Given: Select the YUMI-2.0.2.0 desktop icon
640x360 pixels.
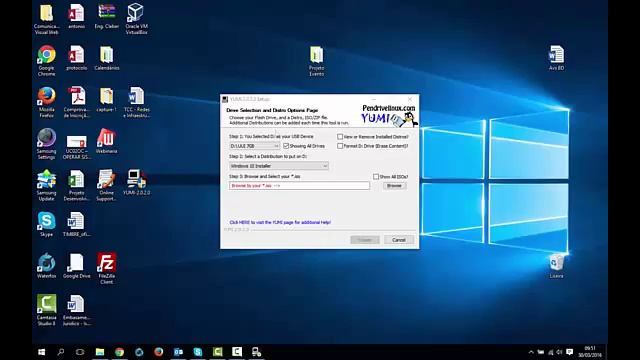Looking at the screenshot, I should pyautogui.click(x=136, y=182).
